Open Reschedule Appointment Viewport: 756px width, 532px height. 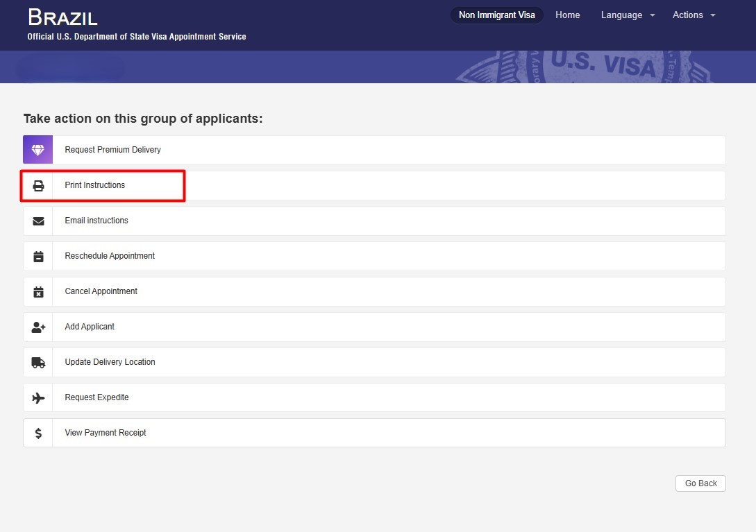110,256
